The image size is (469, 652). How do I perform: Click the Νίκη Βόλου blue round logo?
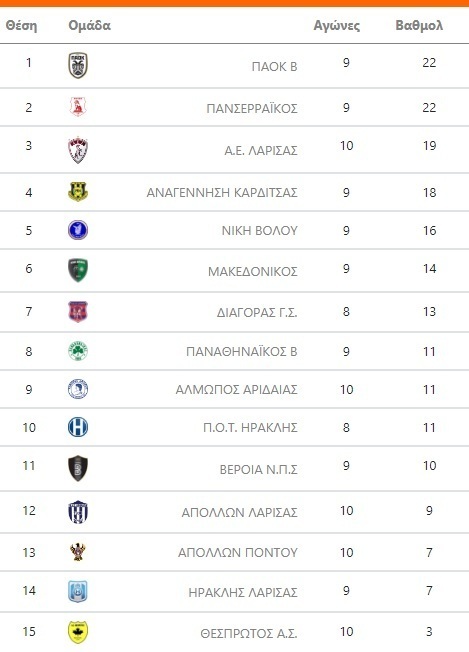coord(78,230)
